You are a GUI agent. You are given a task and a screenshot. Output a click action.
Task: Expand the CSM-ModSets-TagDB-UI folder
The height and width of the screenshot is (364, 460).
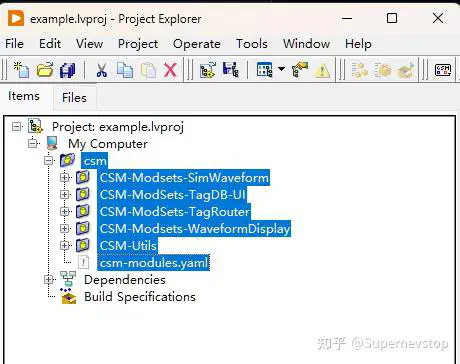(x=65, y=195)
